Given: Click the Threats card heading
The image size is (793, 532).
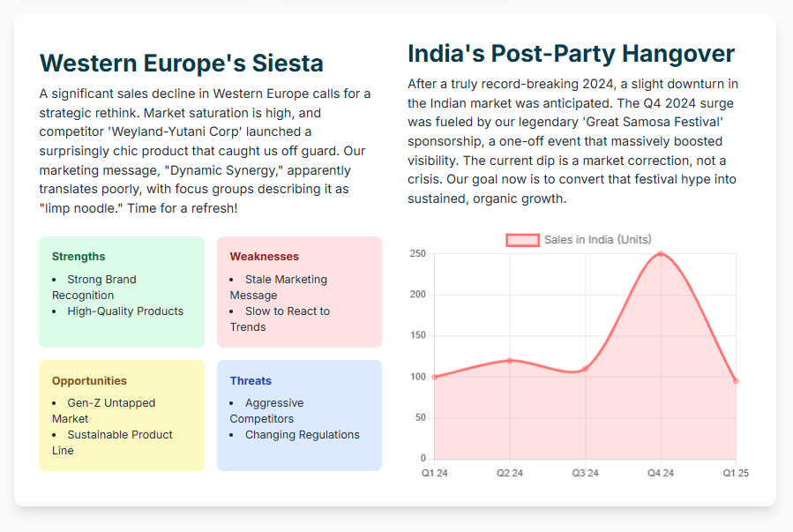Looking at the screenshot, I should click(x=251, y=381).
